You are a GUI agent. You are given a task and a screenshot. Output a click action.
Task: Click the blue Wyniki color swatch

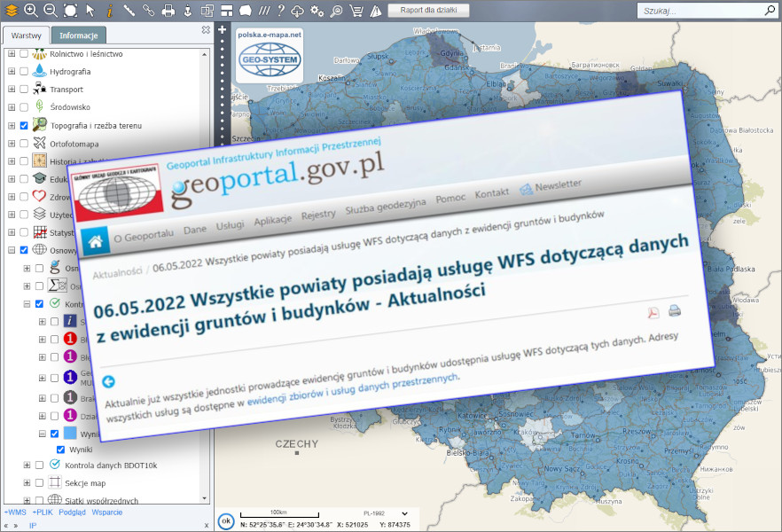point(70,433)
